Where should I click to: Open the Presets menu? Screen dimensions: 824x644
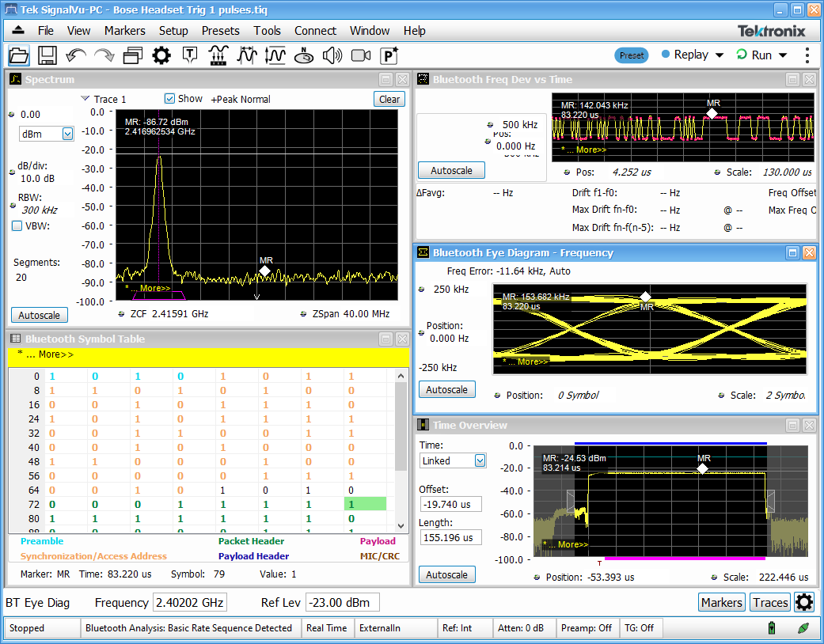click(x=220, y=31)
